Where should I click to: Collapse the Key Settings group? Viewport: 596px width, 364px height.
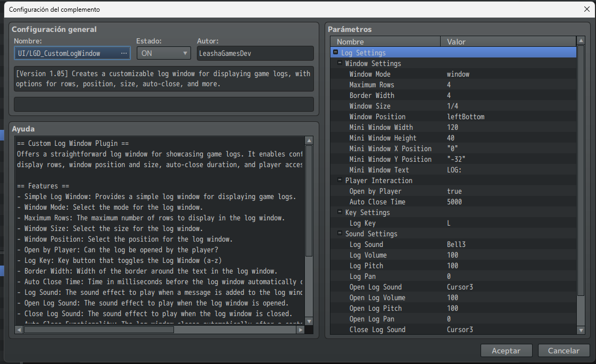340,212
